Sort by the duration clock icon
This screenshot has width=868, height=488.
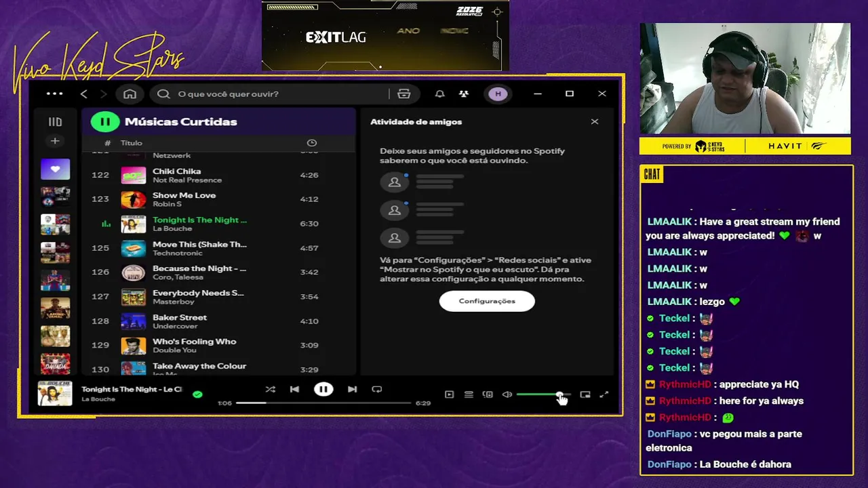click(312, 143)
